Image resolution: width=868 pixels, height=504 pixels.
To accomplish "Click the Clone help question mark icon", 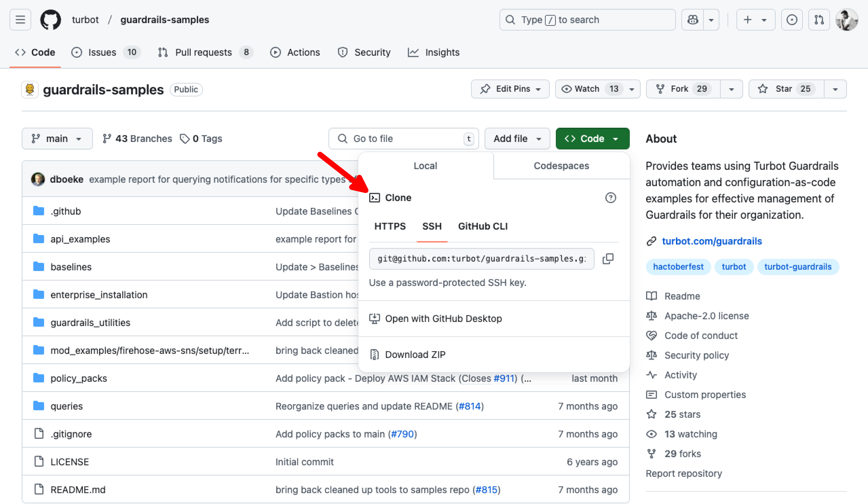I will 610,198.
